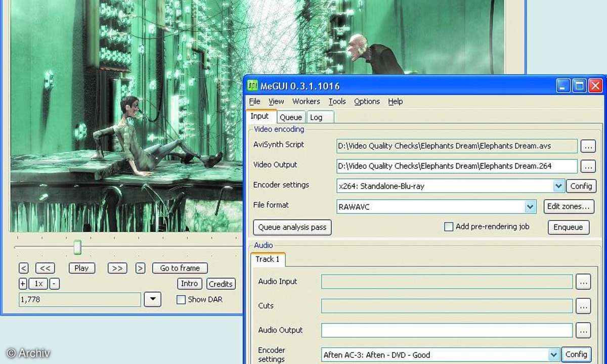Screen dimensions: 607x364
Task: Toggle the Show DAR checkbox
Action: click(181, 300)
